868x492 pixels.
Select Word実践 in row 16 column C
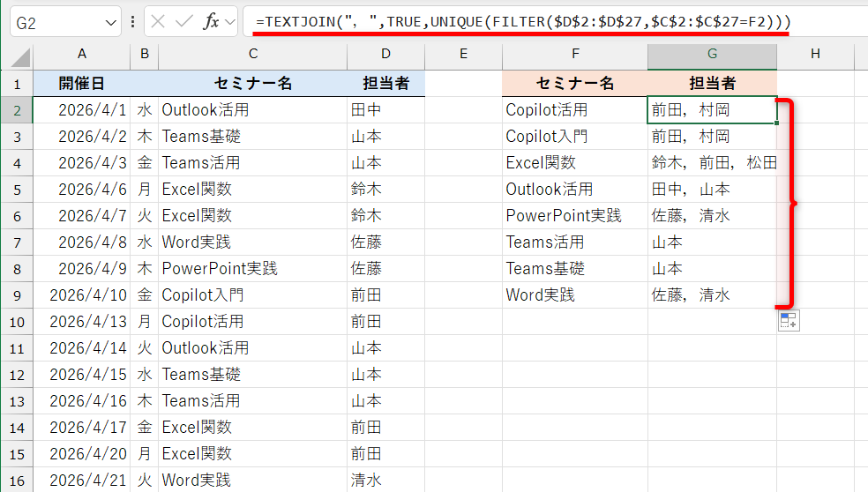(x=253, y=480)
